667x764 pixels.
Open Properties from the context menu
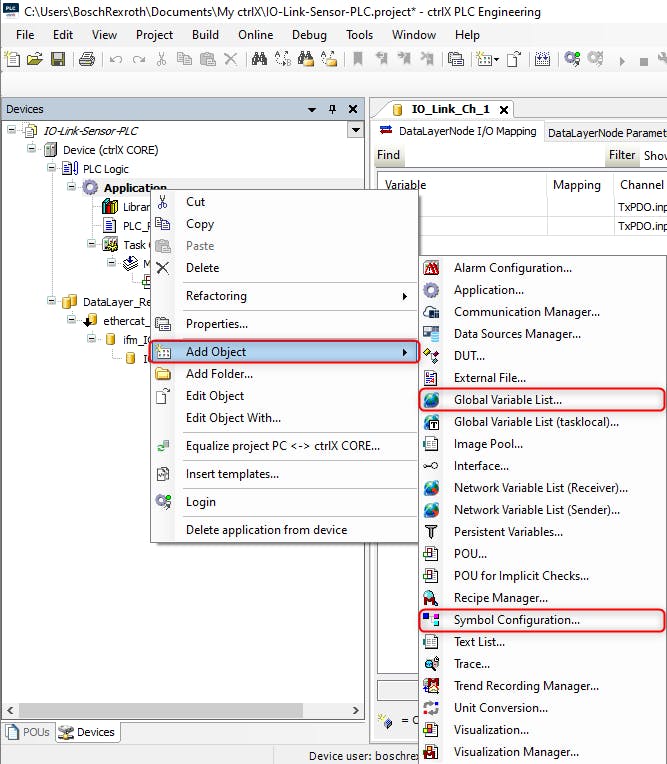[x=284, y=324]
